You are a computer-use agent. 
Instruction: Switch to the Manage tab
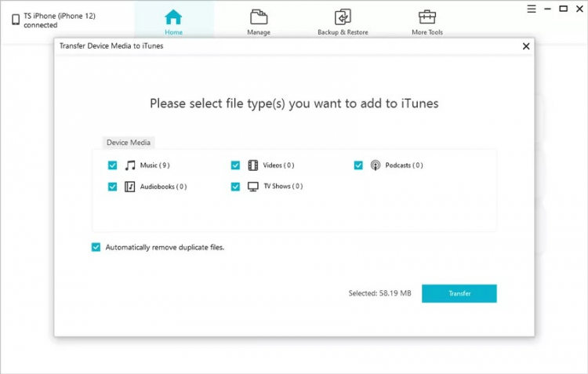point(259,22)
